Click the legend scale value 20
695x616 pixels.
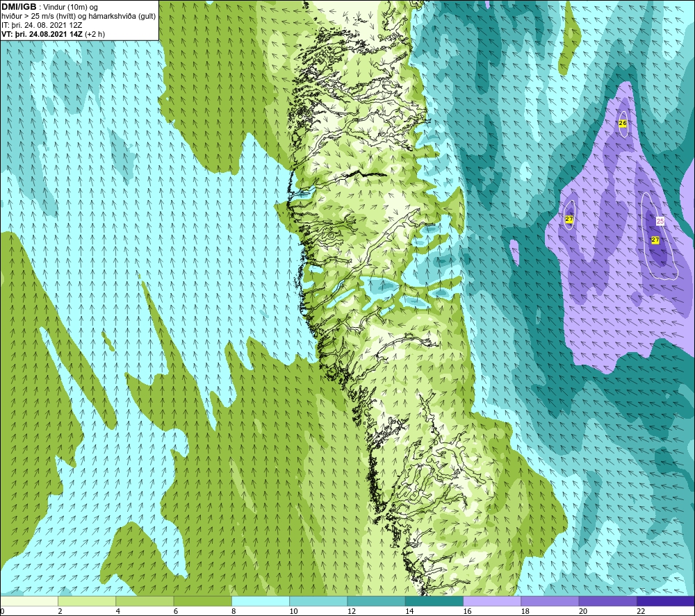(x=583, y=612)
